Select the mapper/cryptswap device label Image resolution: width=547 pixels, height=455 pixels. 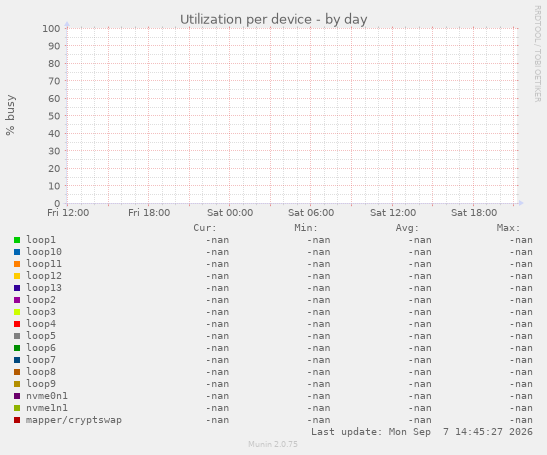pos(74,420)
